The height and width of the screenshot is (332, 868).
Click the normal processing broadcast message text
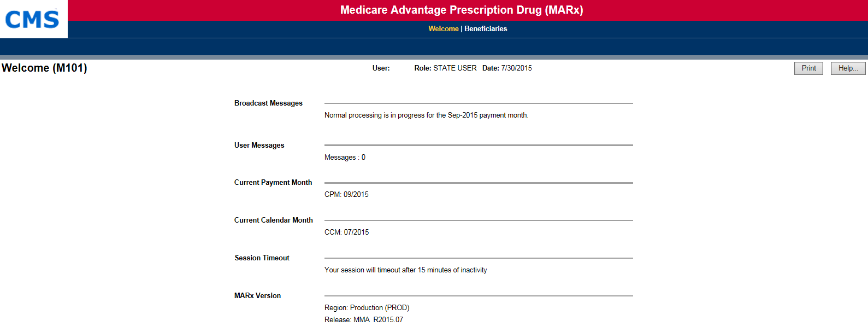tap(426, 115)
